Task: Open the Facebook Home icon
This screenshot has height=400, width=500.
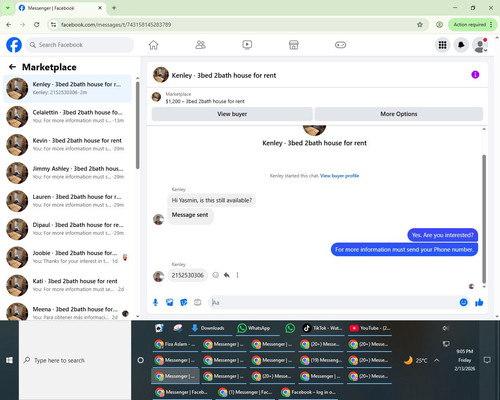Action: [153, 45]
